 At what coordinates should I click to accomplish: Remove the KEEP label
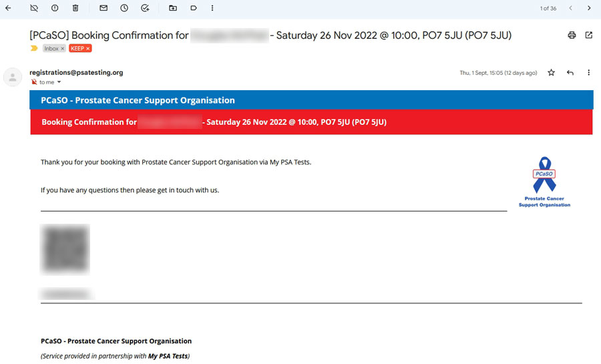coord(87,49)
